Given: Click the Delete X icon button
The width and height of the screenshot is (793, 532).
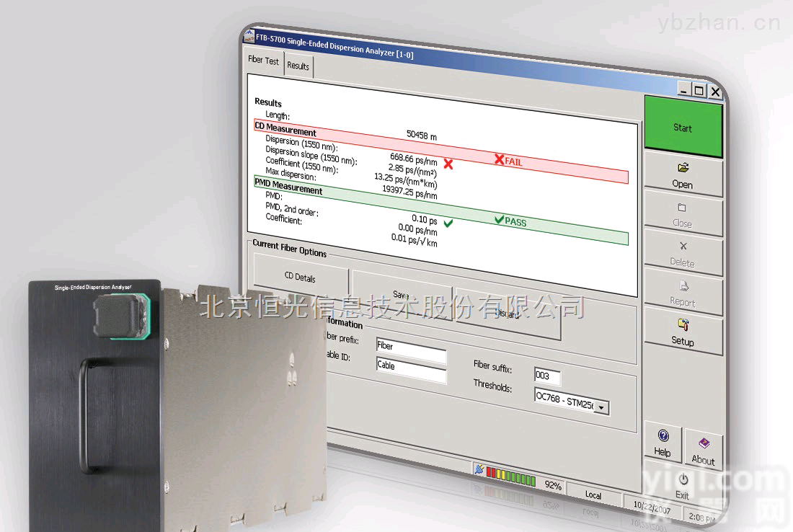Looking at the screenshot, I should click(x=683, y=254).
